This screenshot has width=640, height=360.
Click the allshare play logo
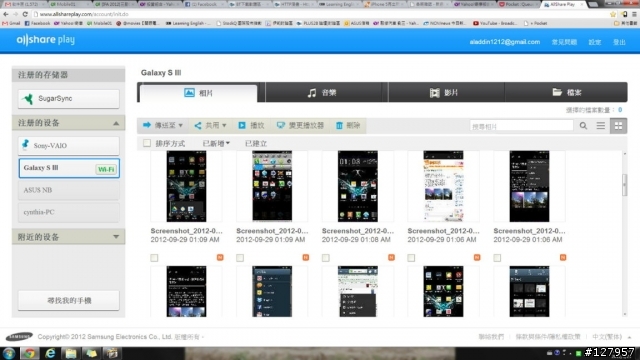tap(46, 40)
